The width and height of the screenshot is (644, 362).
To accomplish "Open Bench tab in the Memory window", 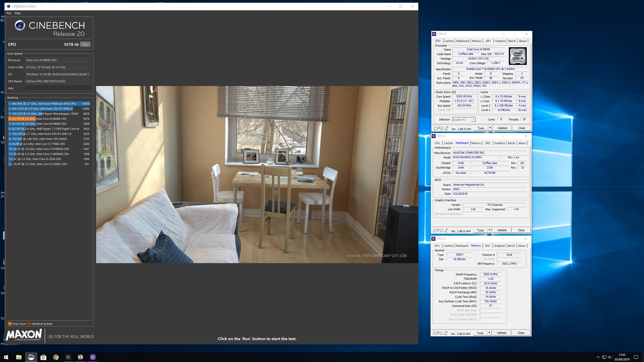I will pos(511,246).
